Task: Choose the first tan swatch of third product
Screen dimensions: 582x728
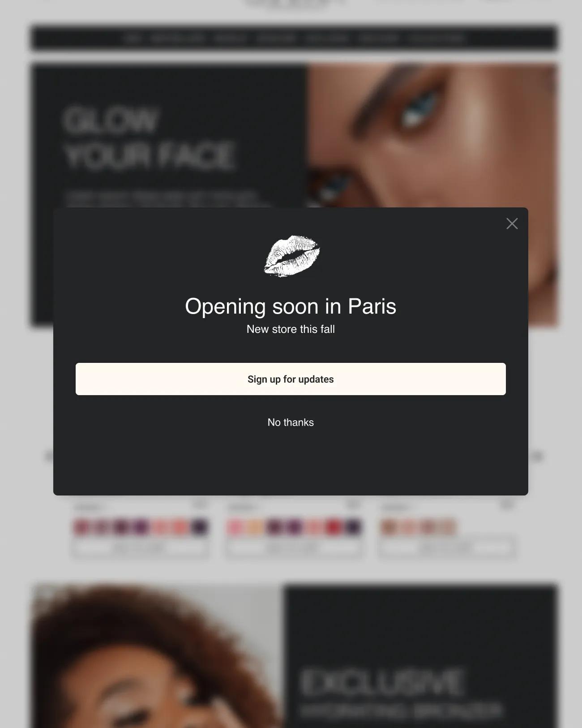Action: click(x=389, y=527)
